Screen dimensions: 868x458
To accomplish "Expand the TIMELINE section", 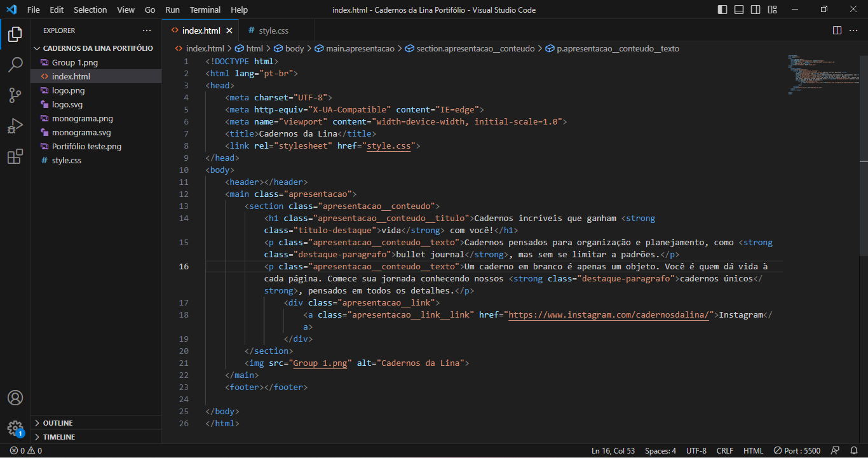I will click(x=95, y=437).
